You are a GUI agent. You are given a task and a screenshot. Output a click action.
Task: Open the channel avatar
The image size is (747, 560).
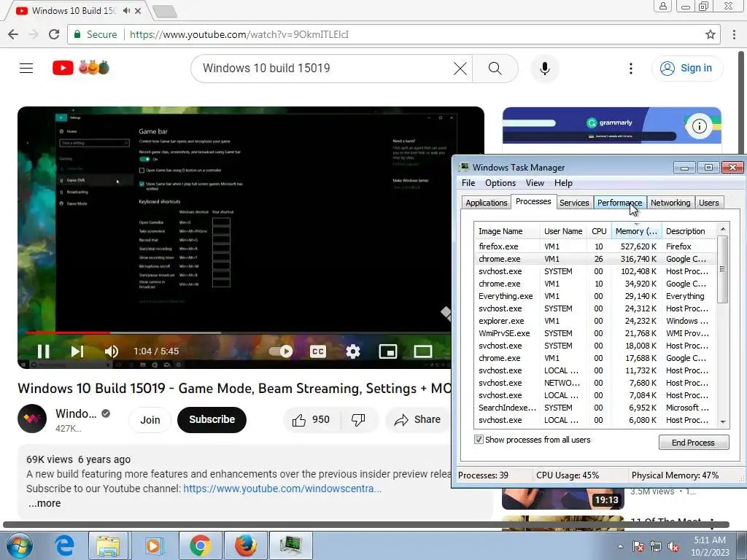(x=32, y=419)
